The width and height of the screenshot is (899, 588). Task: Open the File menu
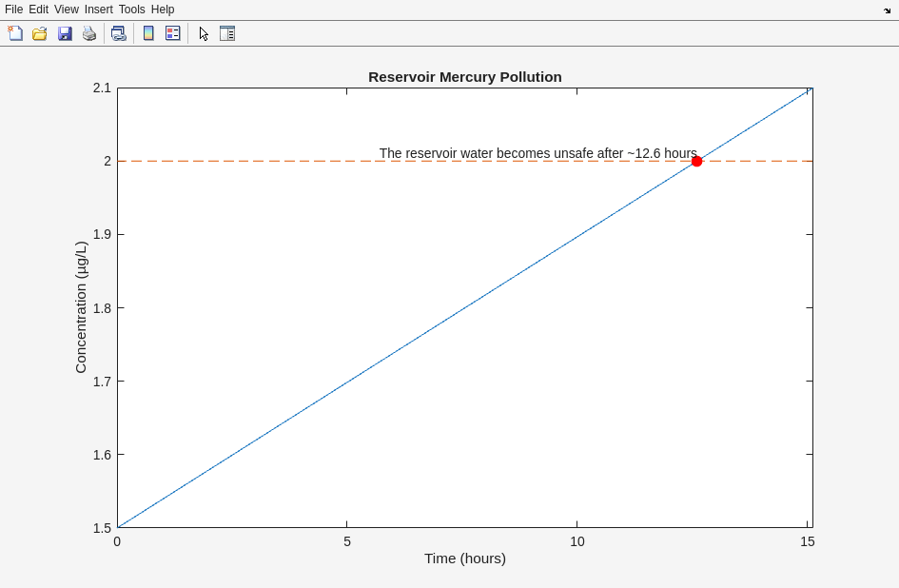point(13,10)
